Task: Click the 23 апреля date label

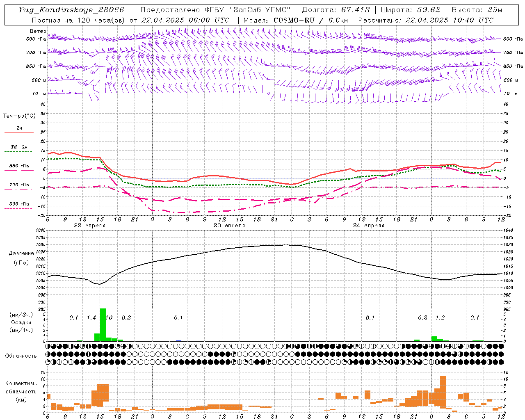Action: [229, 226]
